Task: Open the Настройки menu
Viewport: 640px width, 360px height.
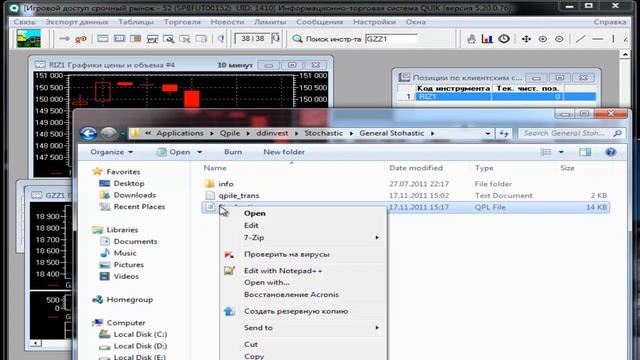Action: click(x=374, y=22)
